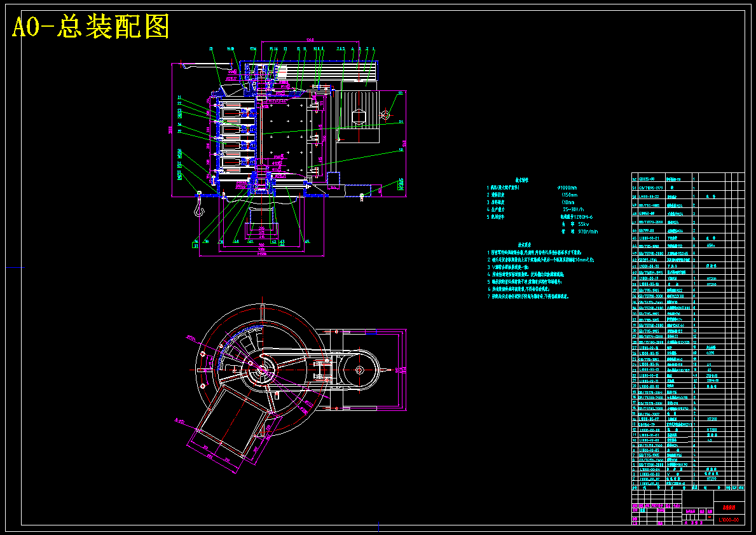Click the "GB/T1096-1979" standard in parts list
Screen dimensions: 756x535
651,187
